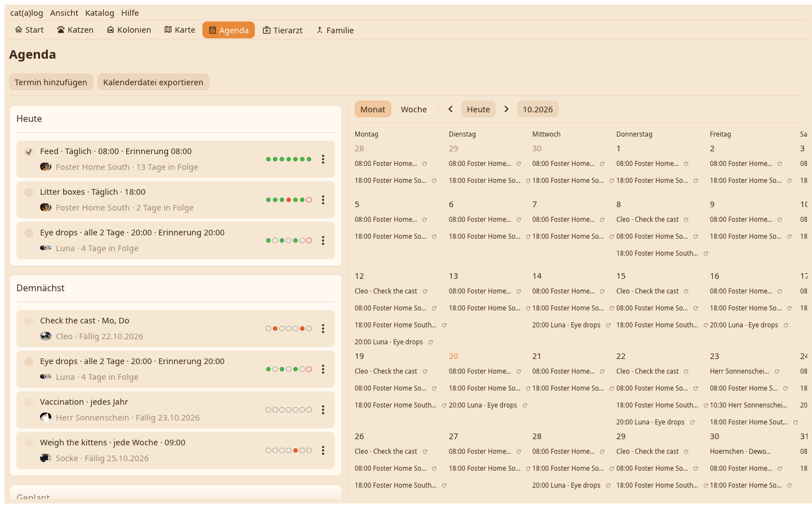Open the options menu for Vaccination task
812x508 pixels.
click(x=323, y=410)
